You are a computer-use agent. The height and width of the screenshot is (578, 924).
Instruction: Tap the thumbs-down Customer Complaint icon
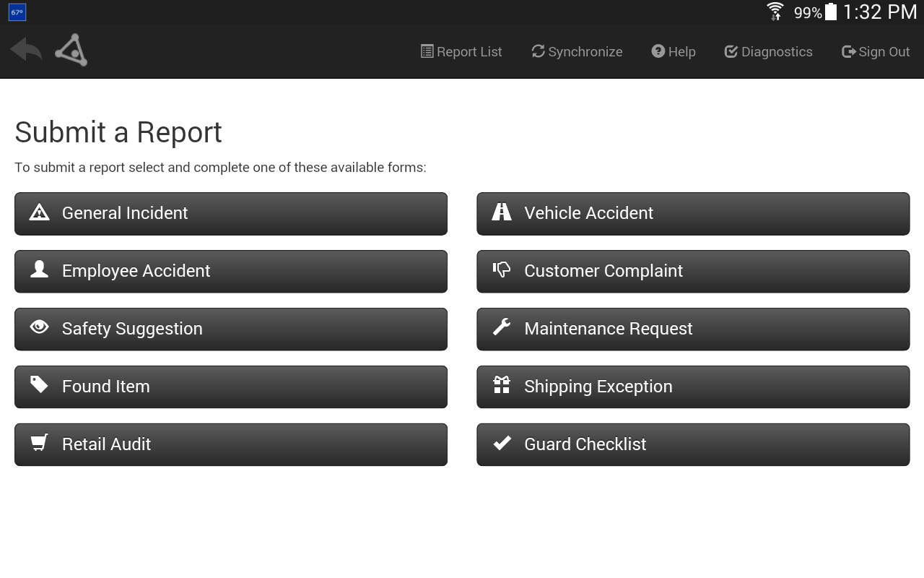[502, 269]
